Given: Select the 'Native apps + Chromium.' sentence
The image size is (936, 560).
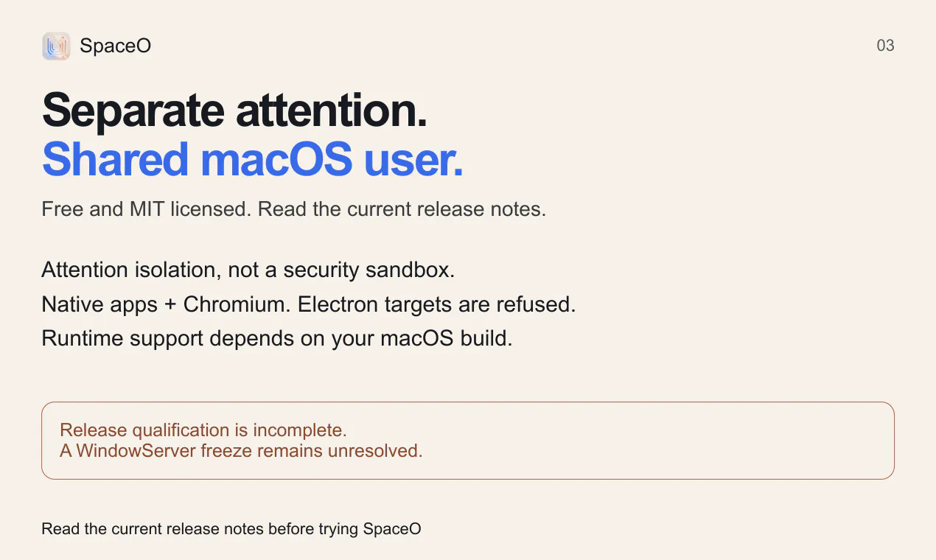Looking at the screenshot, I should coord(167,304).
